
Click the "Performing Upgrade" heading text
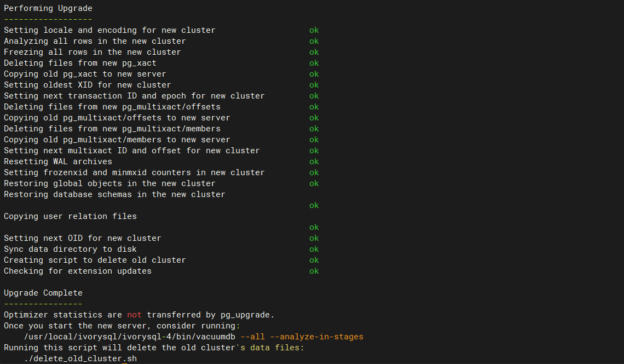pos(48,8)
